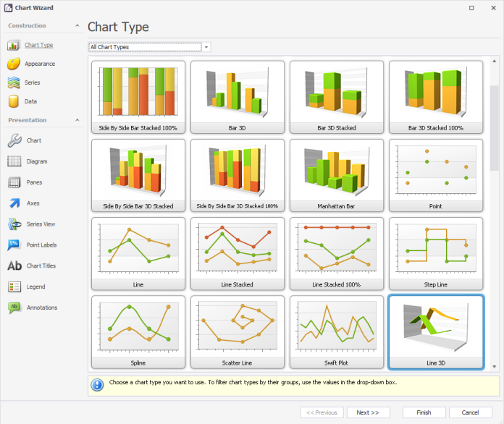
Task: Collapse the Construction group
Action: [77, 26]
